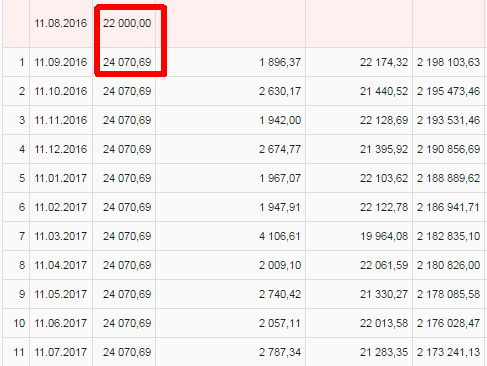
Task: Click value 21 330,27
Action: (384, 294)
